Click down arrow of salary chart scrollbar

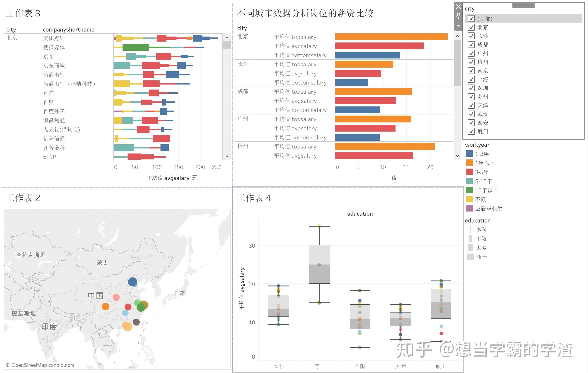pos(457,156)
